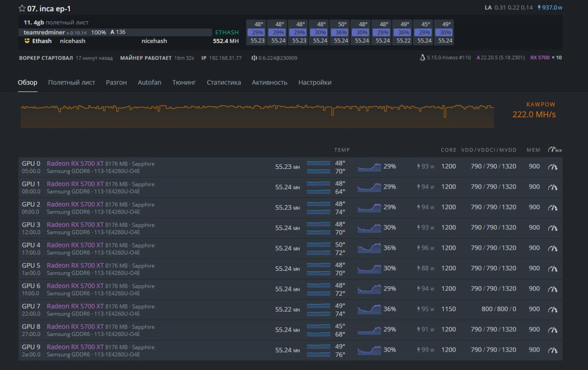Click GPU 4 fan speed graph

pyautogui.click(x=369, y=248)
